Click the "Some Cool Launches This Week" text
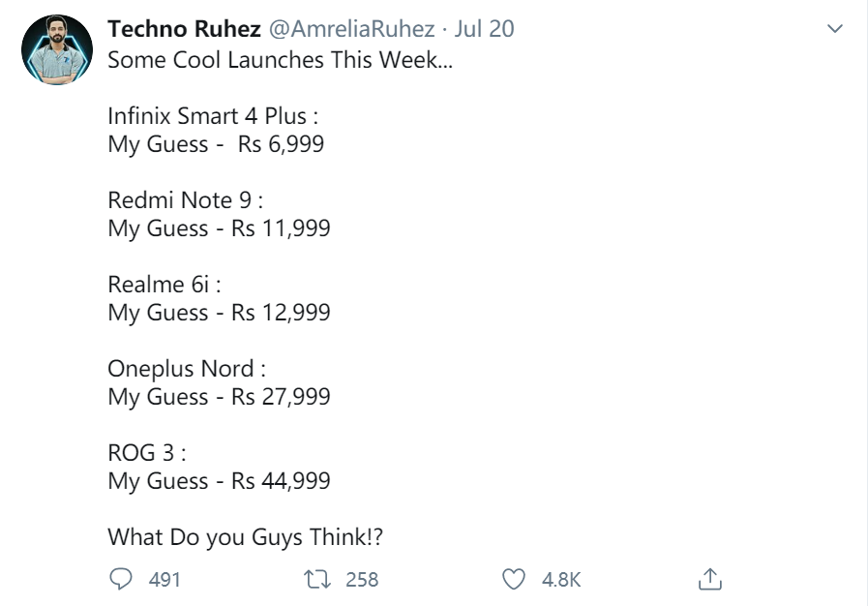The width and height of the screenshot is (868, 606). [x=279, y=59]
